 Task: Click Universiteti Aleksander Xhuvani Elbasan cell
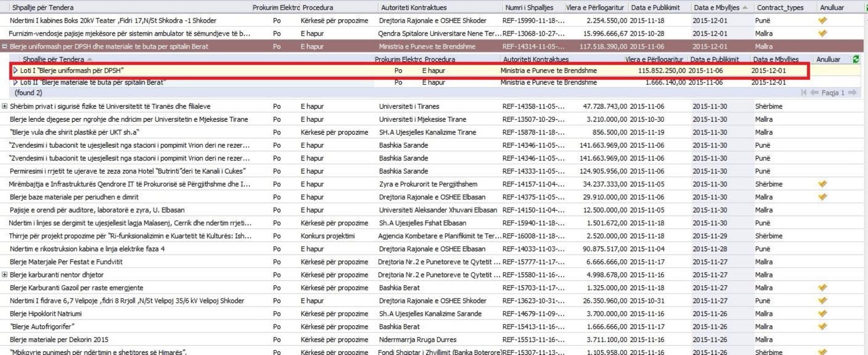coord(438,210)
